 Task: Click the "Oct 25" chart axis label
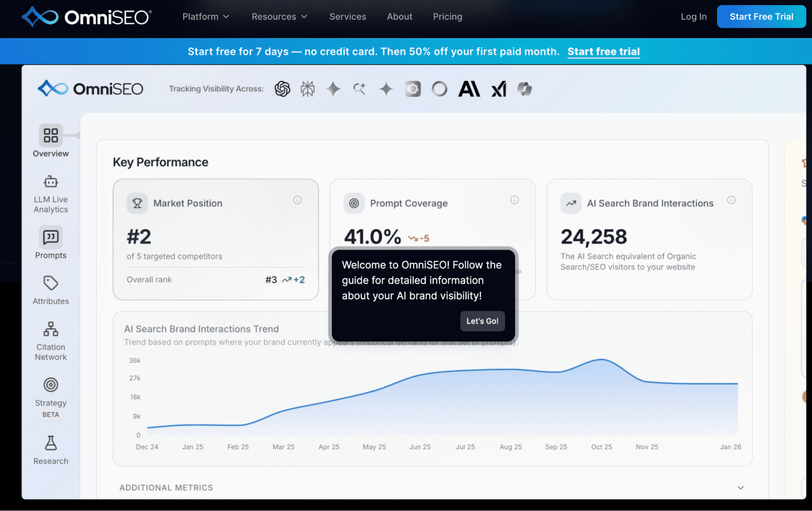tap(601, 447)
